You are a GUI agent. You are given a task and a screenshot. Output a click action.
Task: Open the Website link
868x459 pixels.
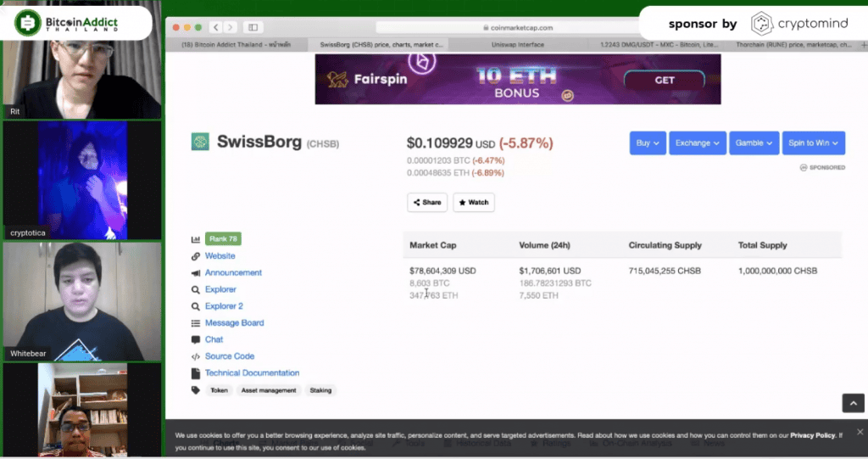[x=220, y=256]
